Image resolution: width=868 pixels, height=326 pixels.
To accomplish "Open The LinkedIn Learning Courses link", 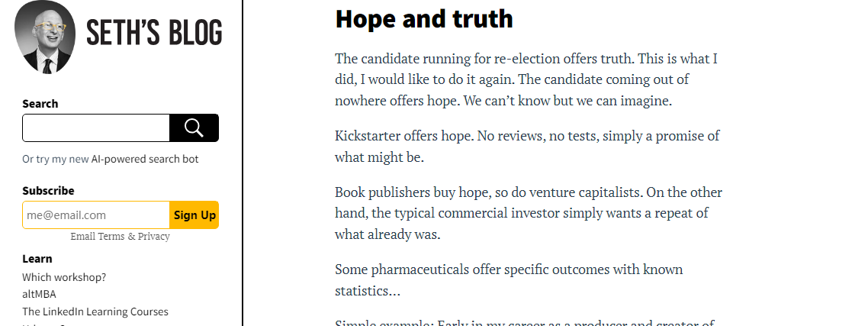I will [95, 311].
